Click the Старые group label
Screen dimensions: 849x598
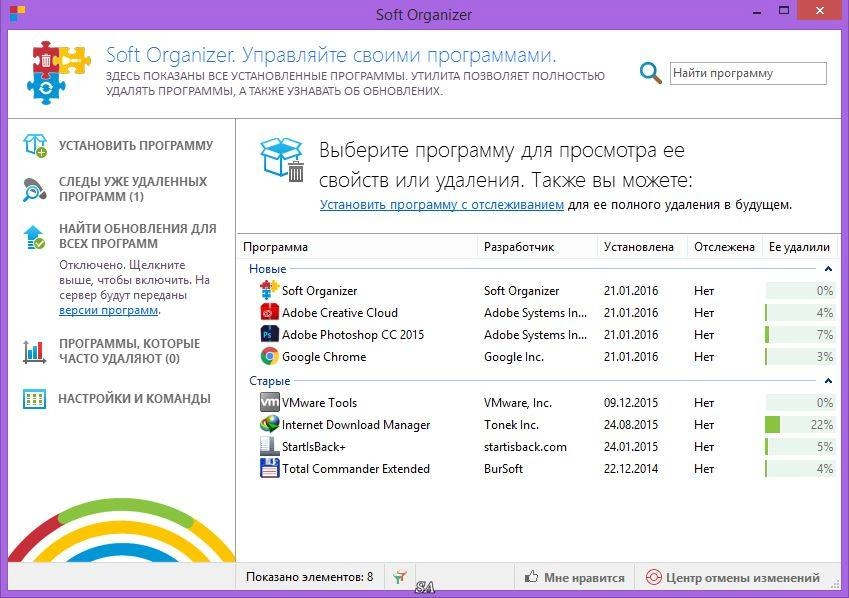point(270,381)
